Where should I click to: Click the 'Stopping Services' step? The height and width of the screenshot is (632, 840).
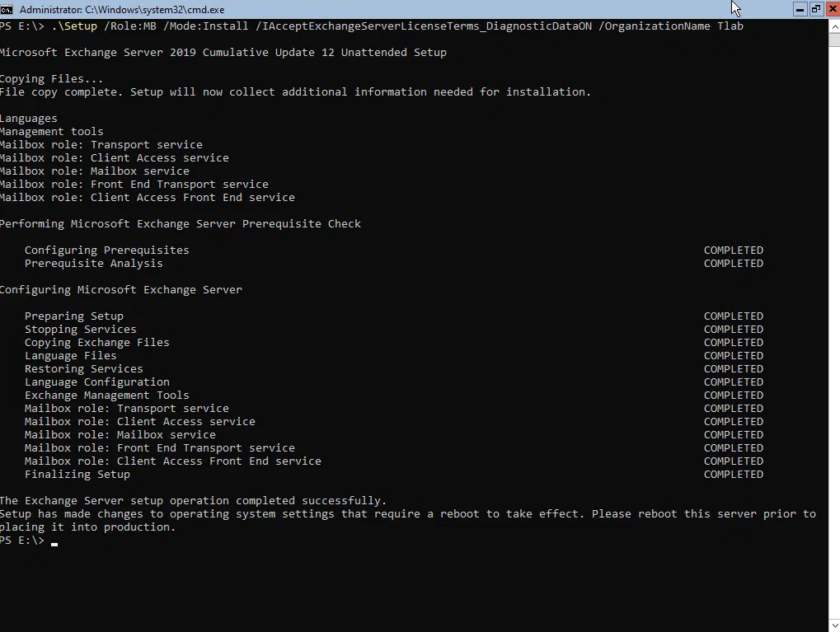point(80,330)
